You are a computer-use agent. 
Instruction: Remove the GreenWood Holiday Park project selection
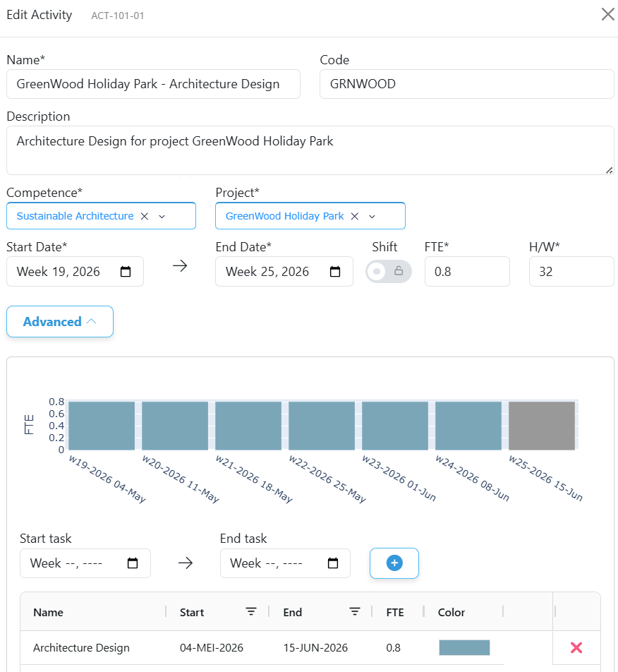(355, 216)
